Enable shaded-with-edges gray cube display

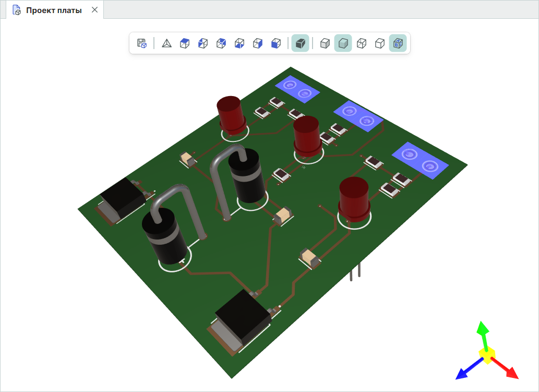[x=325, y=43]
